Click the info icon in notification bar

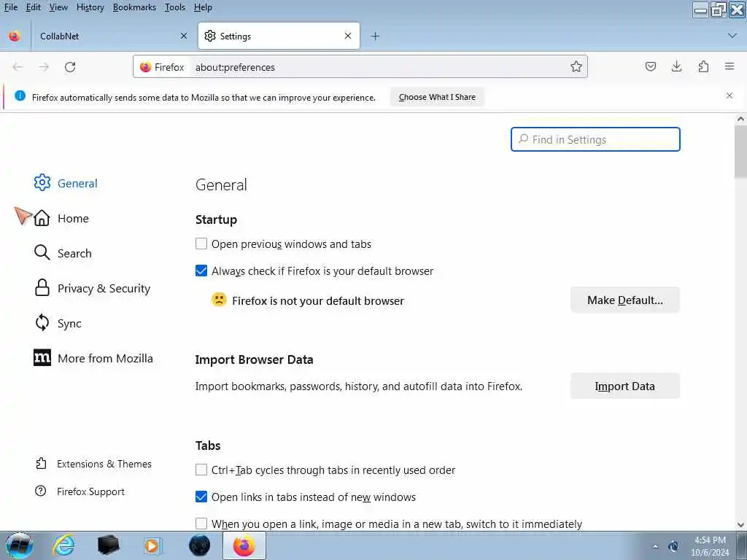pos(20,96)
